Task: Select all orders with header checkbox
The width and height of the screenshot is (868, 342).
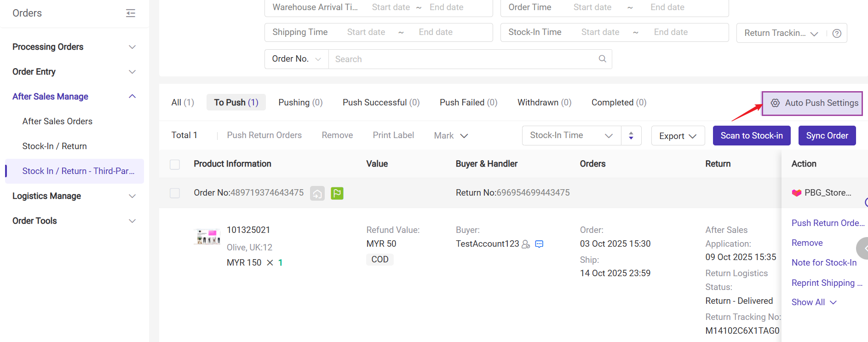Action: [175, 164]
